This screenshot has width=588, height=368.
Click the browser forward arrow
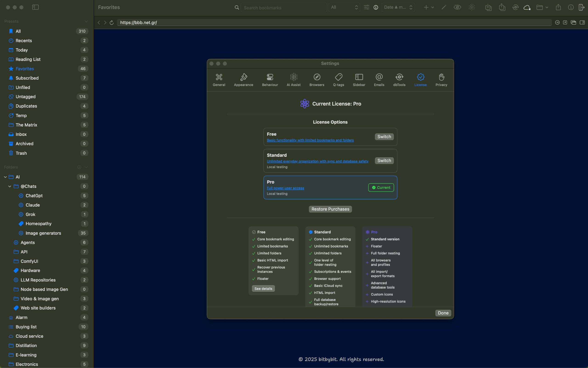(105, 22)
